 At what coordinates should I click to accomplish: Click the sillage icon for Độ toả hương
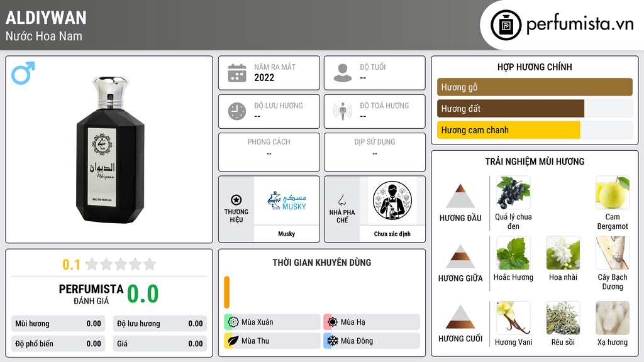pyautogui.click(x=343, y=111)
